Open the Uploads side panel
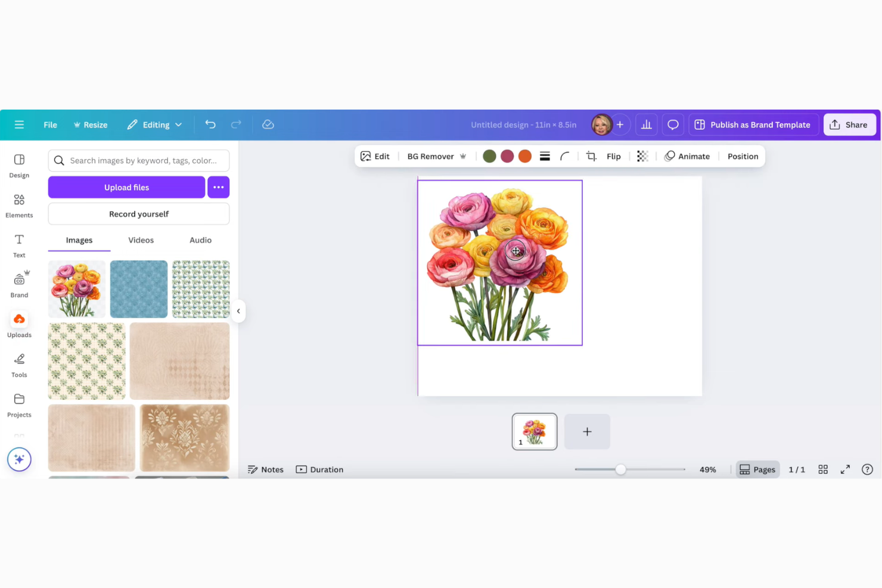The image size is (882, 588). [19, 325]
